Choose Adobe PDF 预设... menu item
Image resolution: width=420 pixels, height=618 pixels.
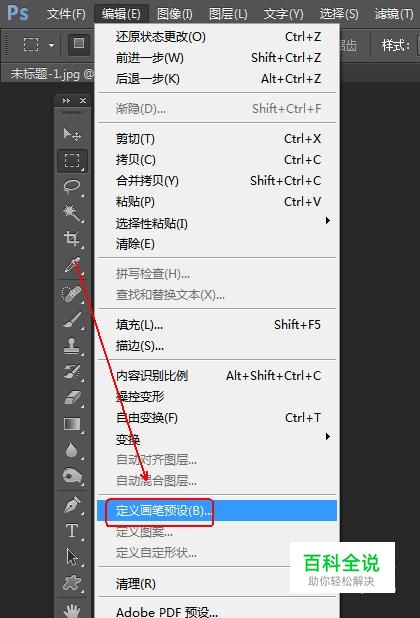click(217, 612)
